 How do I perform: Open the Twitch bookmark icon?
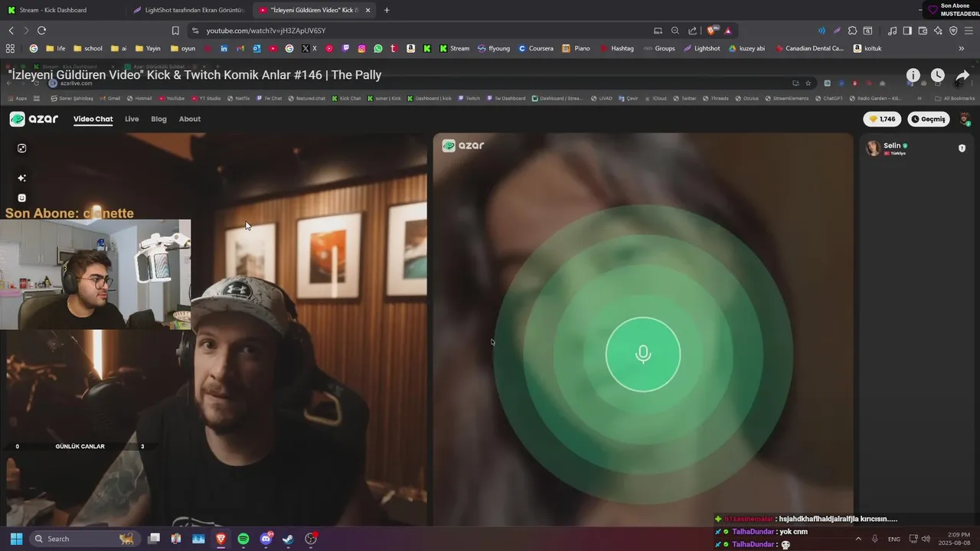point(345,48)
